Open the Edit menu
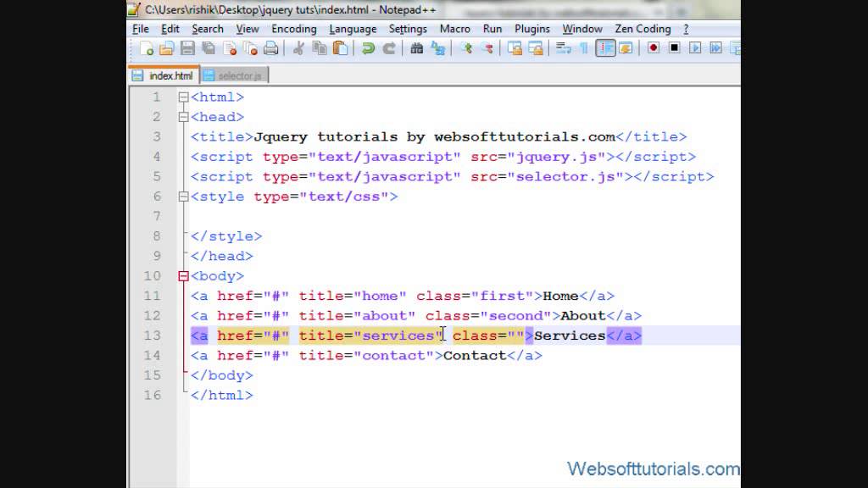 click(170, 29)
